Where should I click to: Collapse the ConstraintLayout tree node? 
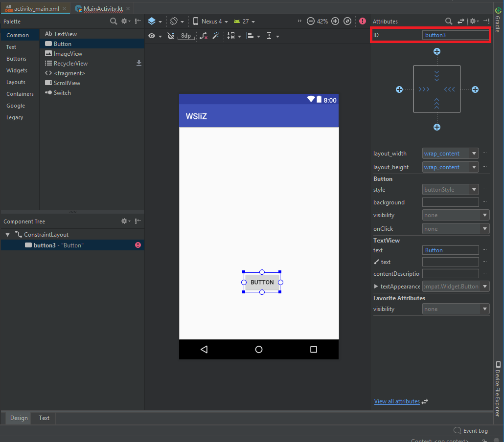[x=8, y=235]
